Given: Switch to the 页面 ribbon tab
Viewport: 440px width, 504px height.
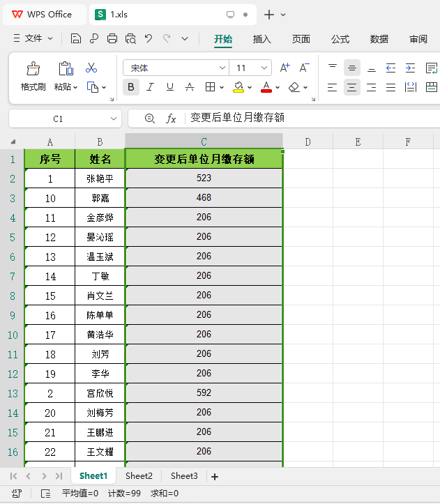Looking at the screenshot, I should click(x=301, y=39).
